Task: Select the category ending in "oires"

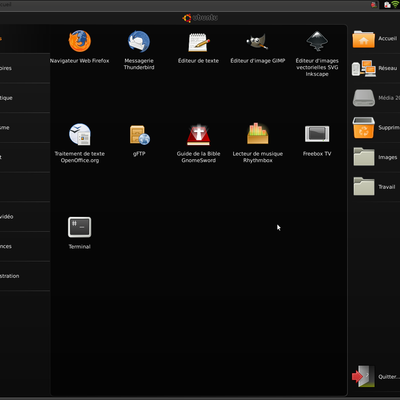Action: coord(25,68)
